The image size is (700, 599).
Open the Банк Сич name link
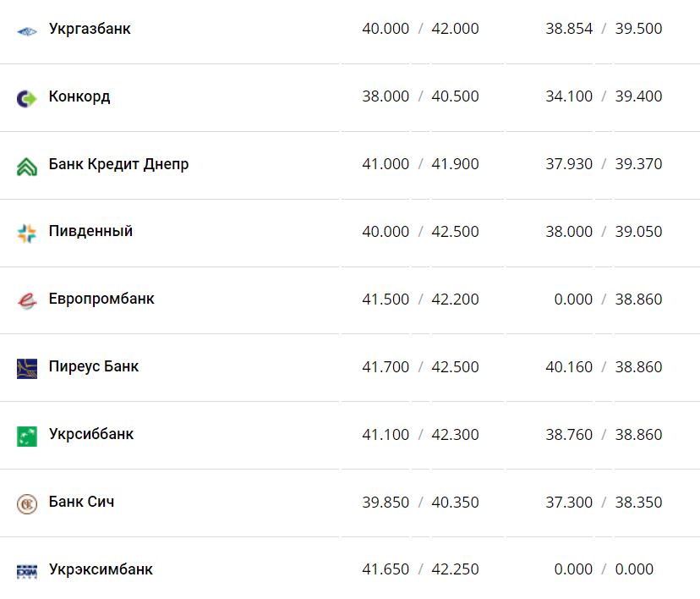coord(81,502)
